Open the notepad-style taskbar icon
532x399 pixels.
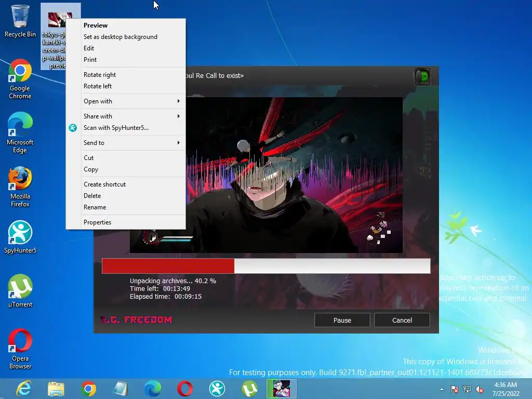(x=121, y=389)
